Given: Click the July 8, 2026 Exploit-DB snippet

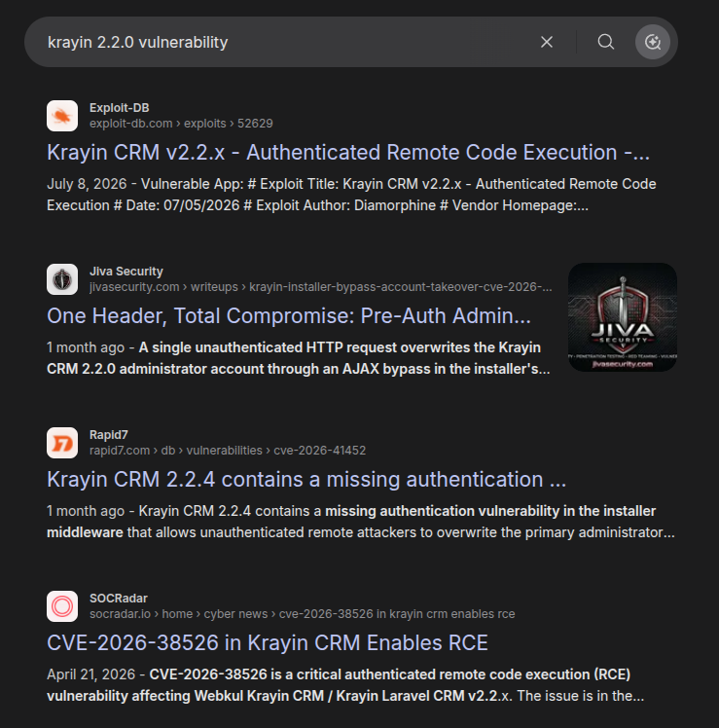Looking at the screenshot, I should [351, 195].
